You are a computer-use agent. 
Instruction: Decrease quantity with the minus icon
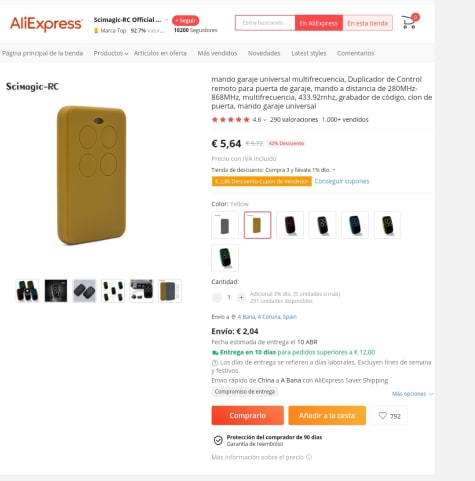[x=216, y=297]
